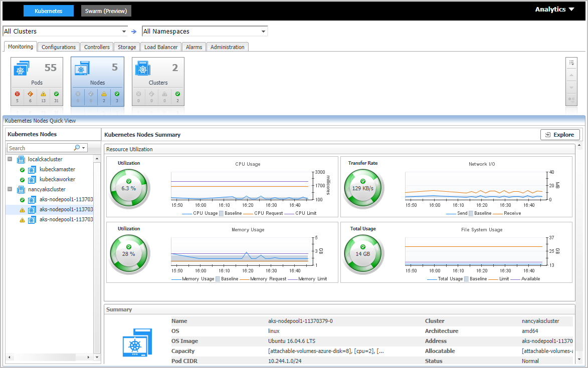Collapse the localckacluster tree node
Screen dimensions: 588x368
click(x=10, y=159)
